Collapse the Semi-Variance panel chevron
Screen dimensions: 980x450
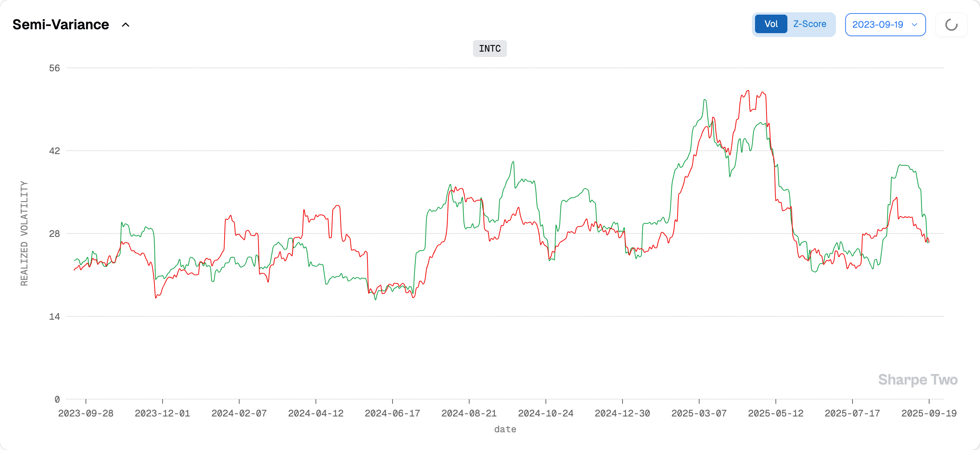click(126, 25)
